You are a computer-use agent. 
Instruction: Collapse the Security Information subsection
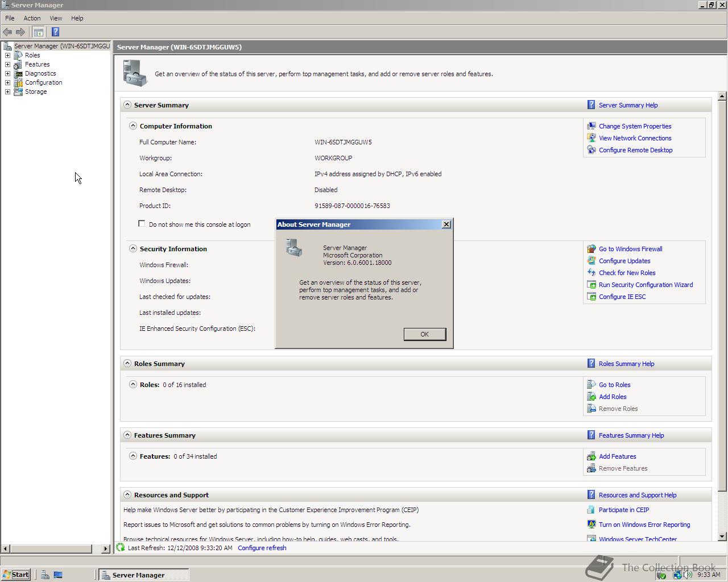(x=133, y=249)
